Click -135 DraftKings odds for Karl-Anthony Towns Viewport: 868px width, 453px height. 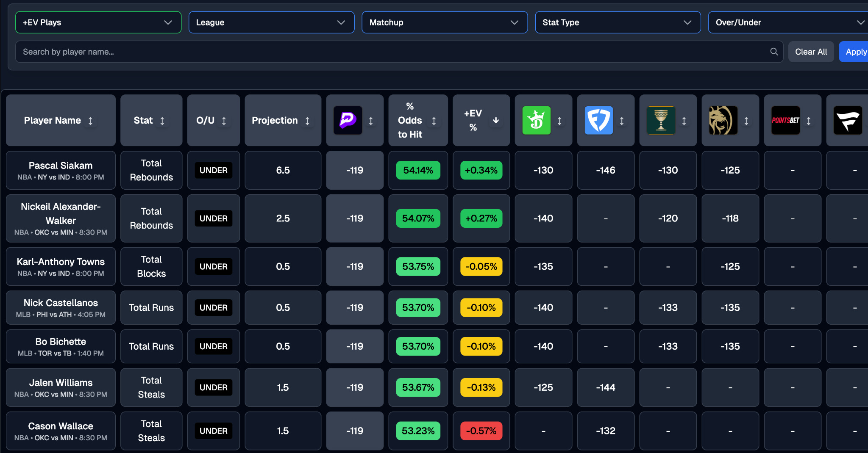543,267
